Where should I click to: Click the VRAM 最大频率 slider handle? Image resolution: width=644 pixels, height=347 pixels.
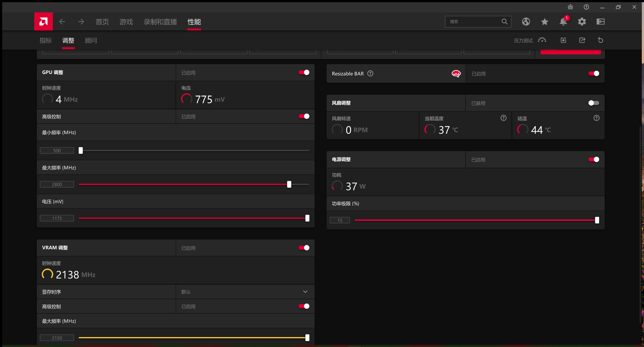(x=307, y=338)
